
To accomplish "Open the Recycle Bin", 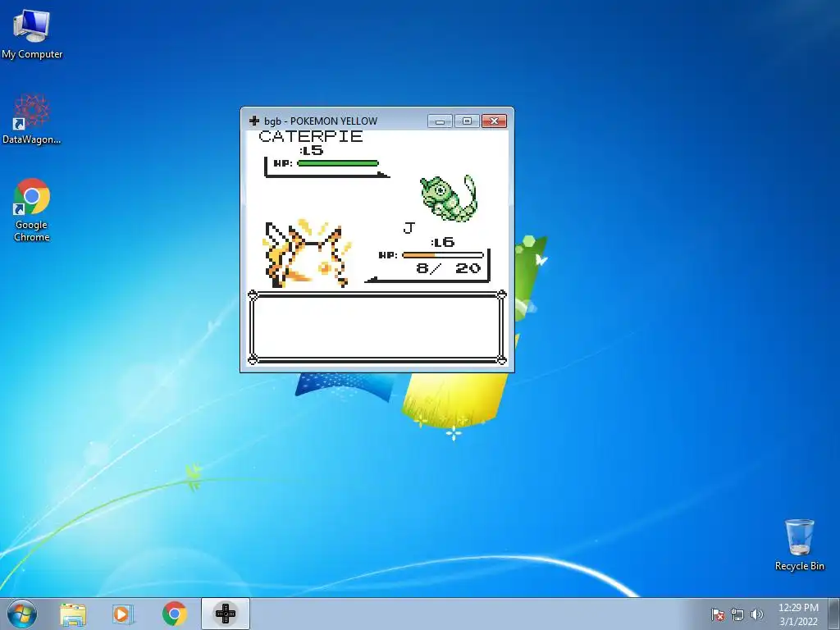I will (x=799, y=545).
